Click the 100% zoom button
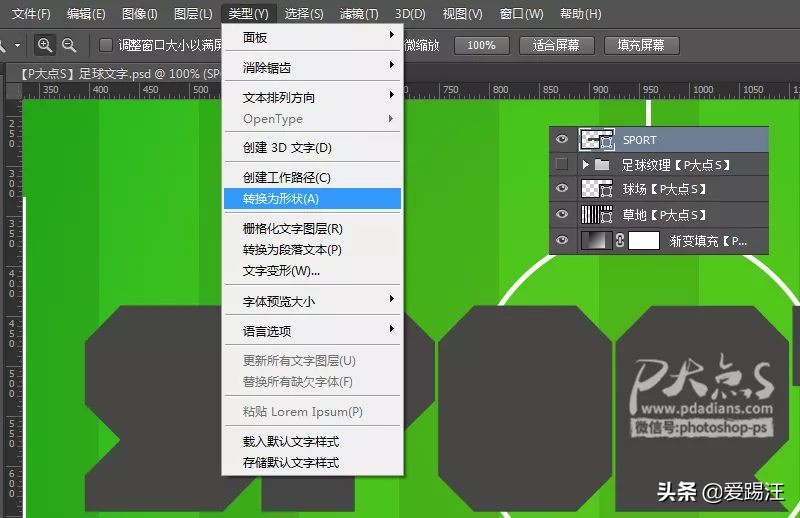This screenshot has width=800, height=518. (482, 45)
